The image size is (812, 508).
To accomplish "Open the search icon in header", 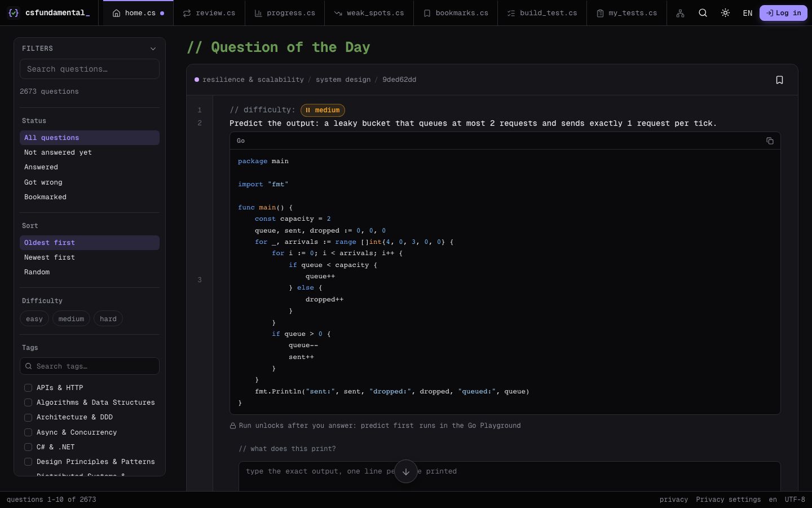I will [703, 13].
